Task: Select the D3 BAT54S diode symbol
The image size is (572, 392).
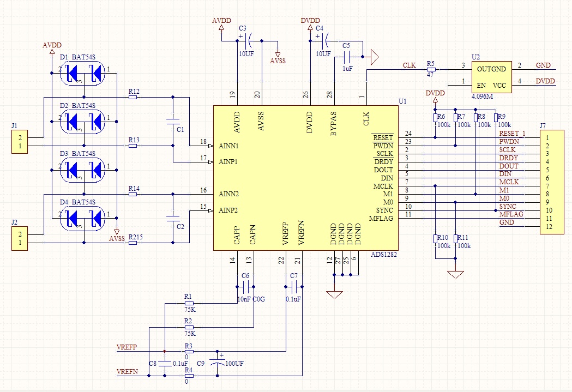Action: tap(82, 170)
